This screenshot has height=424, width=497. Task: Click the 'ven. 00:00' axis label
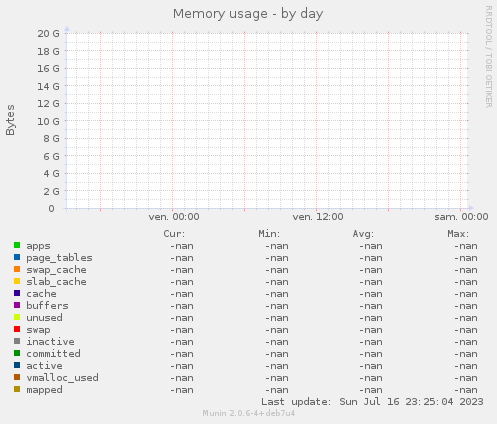pyautogui.click(x=174, y=217)
